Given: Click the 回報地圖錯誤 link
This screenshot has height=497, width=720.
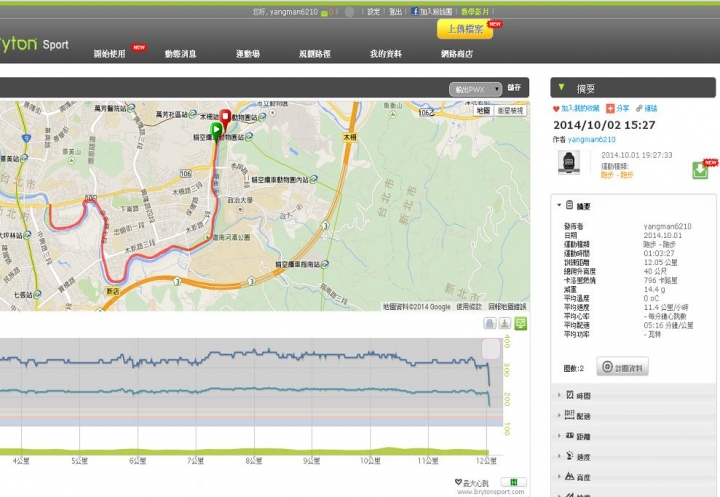Looking at the screenshot, I should point(507,306).
